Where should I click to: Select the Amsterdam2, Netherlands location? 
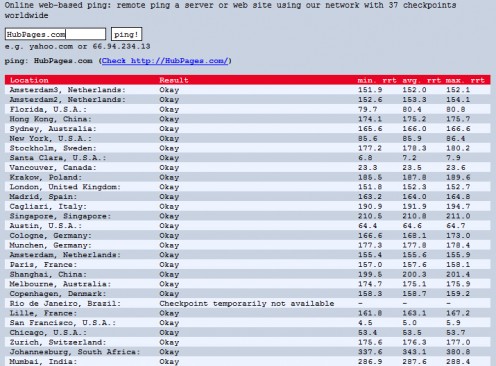(x=68, y=99)
